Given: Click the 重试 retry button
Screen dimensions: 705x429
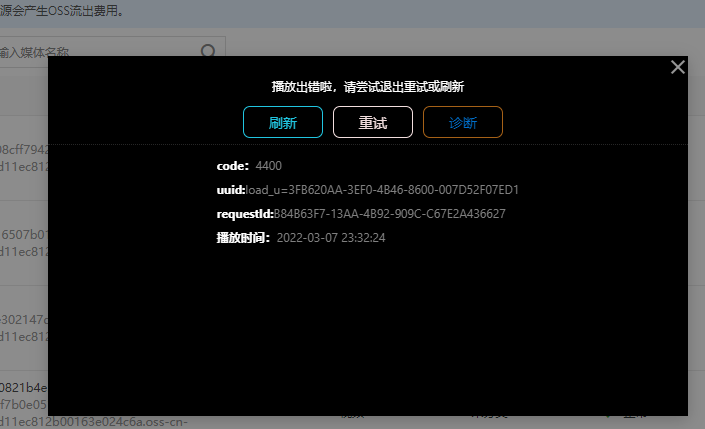Looking at the screenshot, I should coord(373,122).
